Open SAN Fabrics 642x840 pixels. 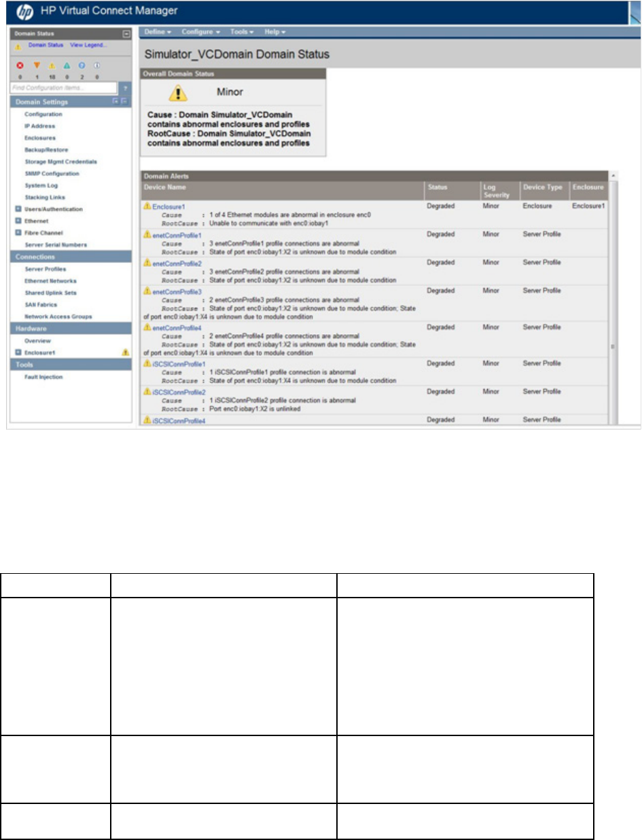(x=41, y=305)
